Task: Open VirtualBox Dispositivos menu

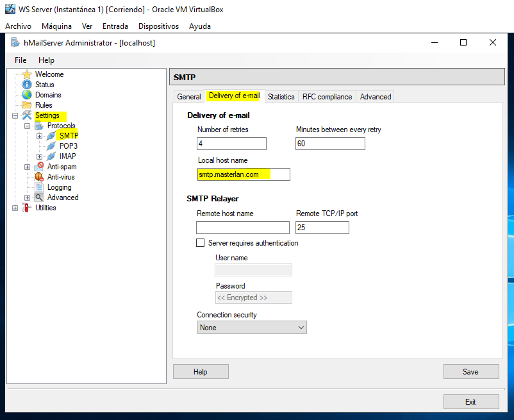Action: [x=159, y=26]
